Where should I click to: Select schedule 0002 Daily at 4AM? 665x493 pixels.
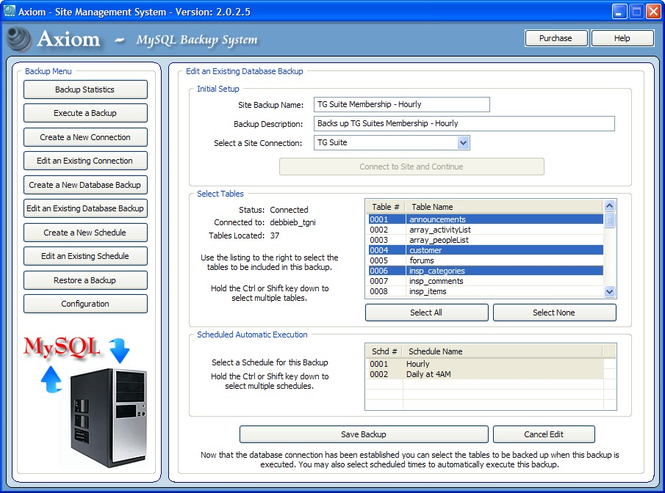(485, 374)
